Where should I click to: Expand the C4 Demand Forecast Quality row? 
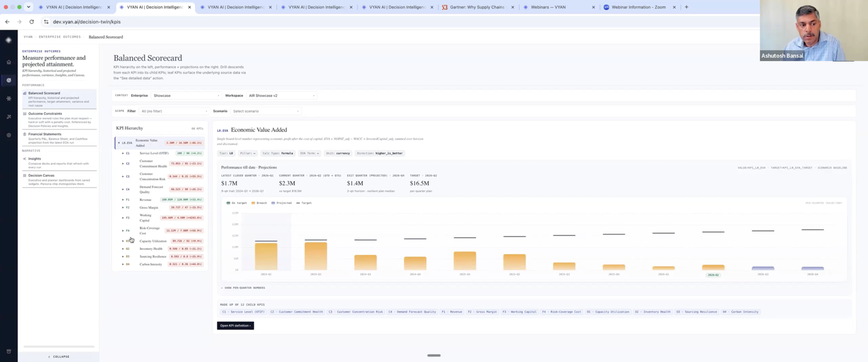point(123,189)
